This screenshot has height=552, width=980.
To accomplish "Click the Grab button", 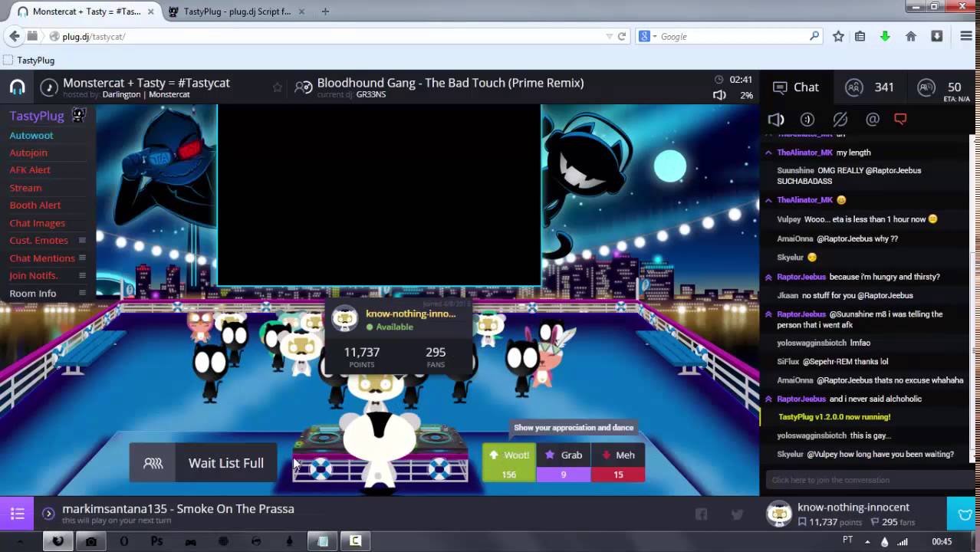I will (564, 463).
